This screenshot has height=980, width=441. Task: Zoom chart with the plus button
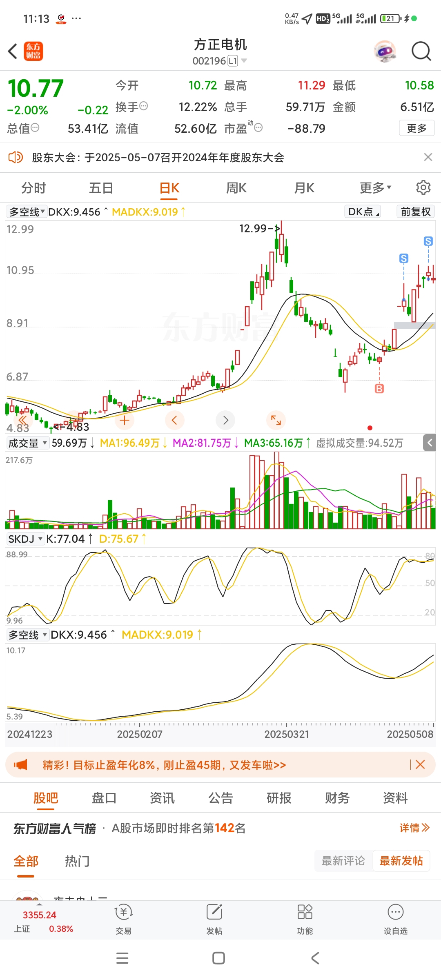pyautogui.click(x=125, y=420)
